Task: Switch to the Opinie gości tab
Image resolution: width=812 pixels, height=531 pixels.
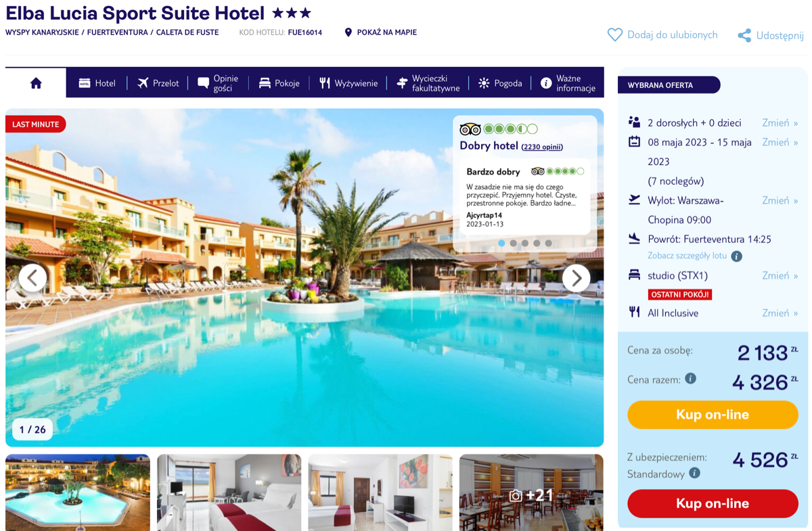Action: [218, 83]
